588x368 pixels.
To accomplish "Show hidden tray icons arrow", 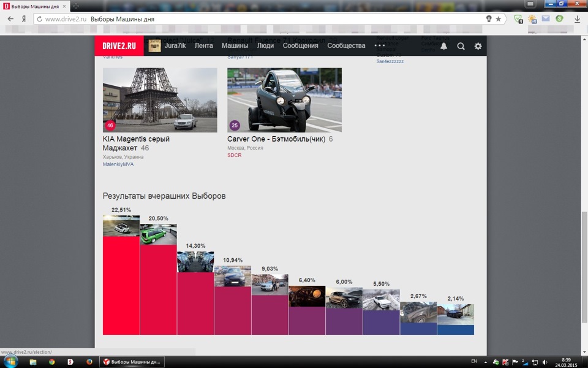I will coord(485,362).
